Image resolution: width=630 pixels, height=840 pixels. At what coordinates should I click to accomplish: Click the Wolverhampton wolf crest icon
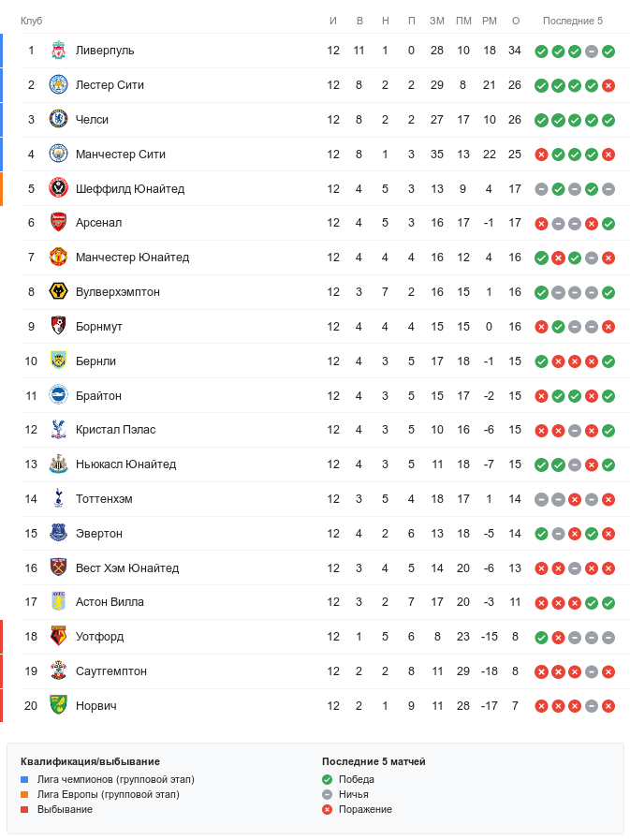click(58, 292)
